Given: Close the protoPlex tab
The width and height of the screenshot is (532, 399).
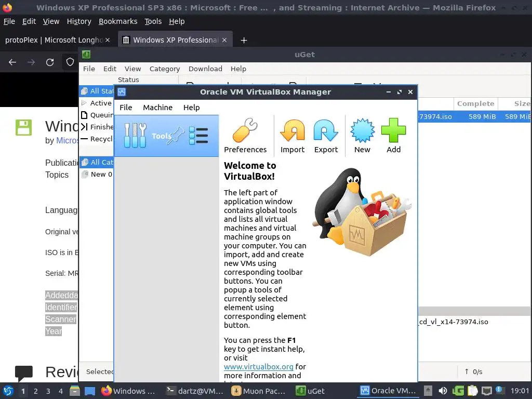Looking at the screenshot, I should tap(108, 40).
